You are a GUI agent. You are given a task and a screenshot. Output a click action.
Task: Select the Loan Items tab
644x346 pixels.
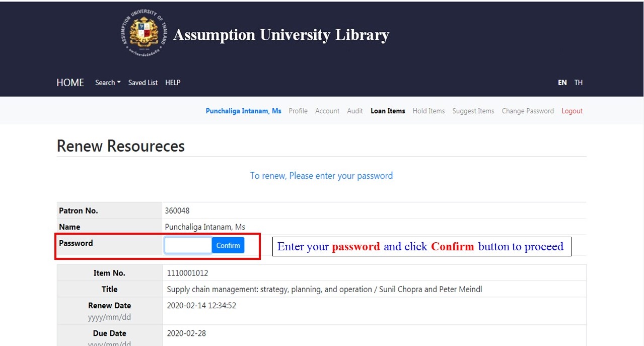point(388,111)
